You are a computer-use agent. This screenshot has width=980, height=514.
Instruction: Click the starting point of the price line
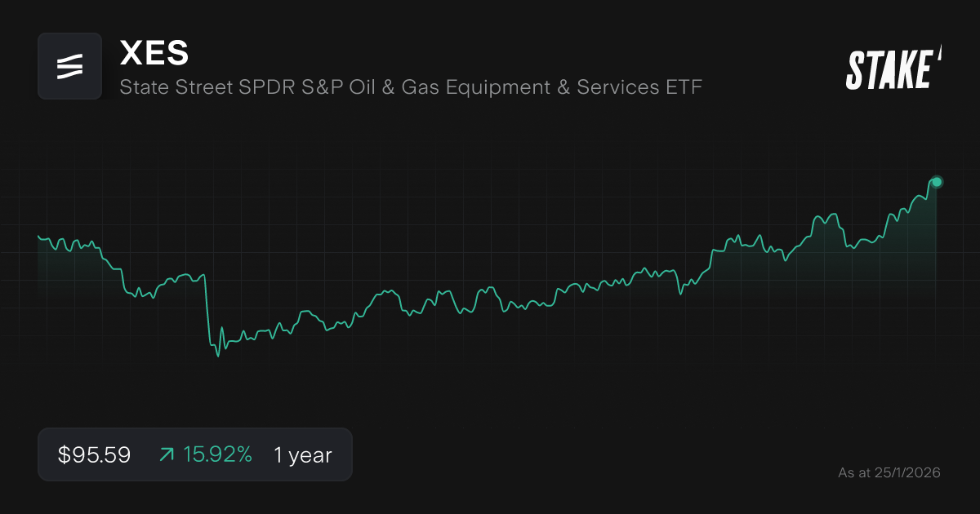click(x=38, y=236)
